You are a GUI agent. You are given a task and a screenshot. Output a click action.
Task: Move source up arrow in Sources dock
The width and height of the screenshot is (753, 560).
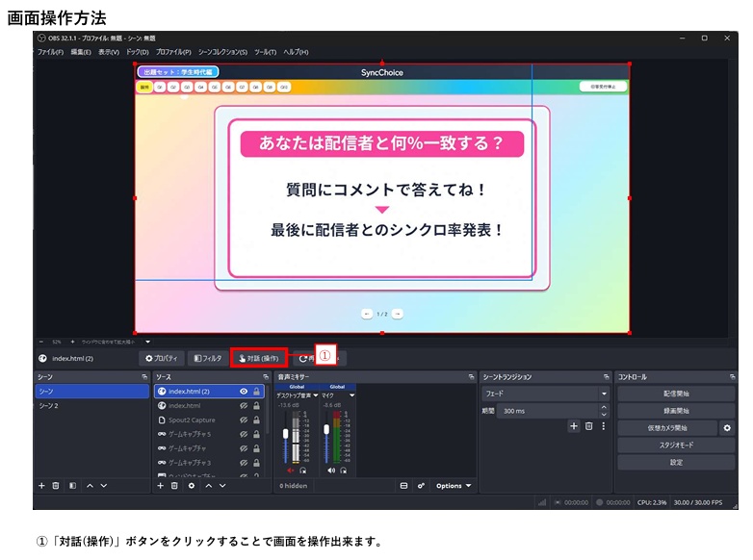(x=208, y=486)
